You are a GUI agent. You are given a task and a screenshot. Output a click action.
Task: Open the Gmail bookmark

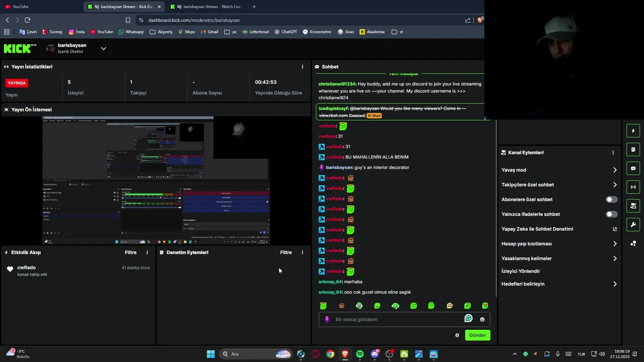[x=209, y=32]
